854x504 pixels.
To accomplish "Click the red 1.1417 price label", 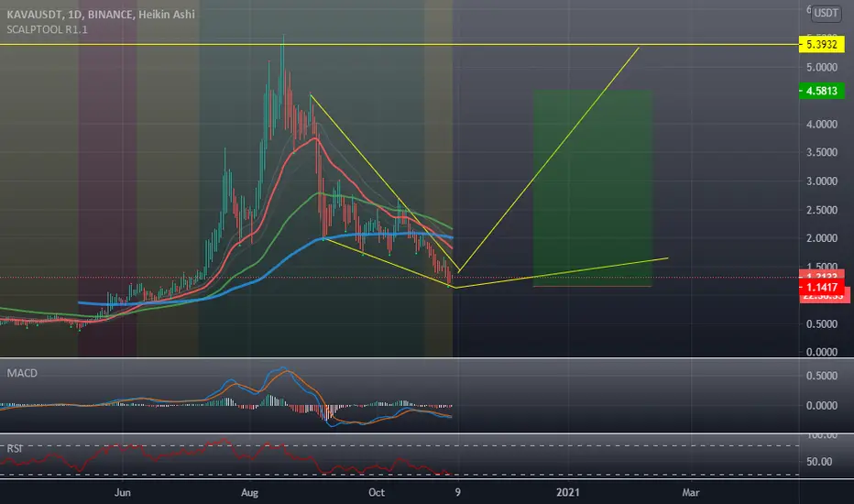I will 821,287.
